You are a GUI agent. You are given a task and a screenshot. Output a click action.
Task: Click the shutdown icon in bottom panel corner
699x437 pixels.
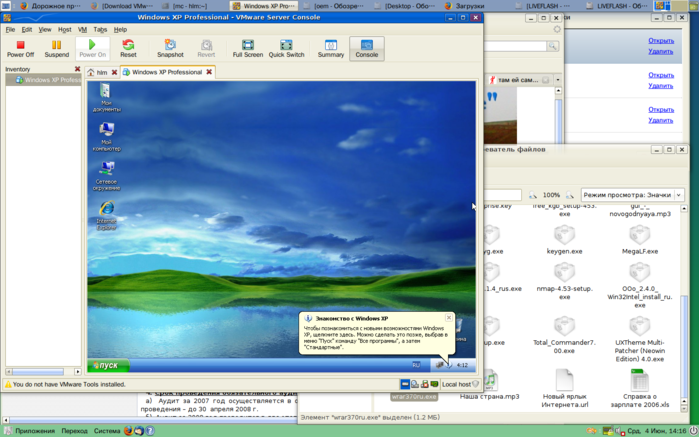(693, 431)
